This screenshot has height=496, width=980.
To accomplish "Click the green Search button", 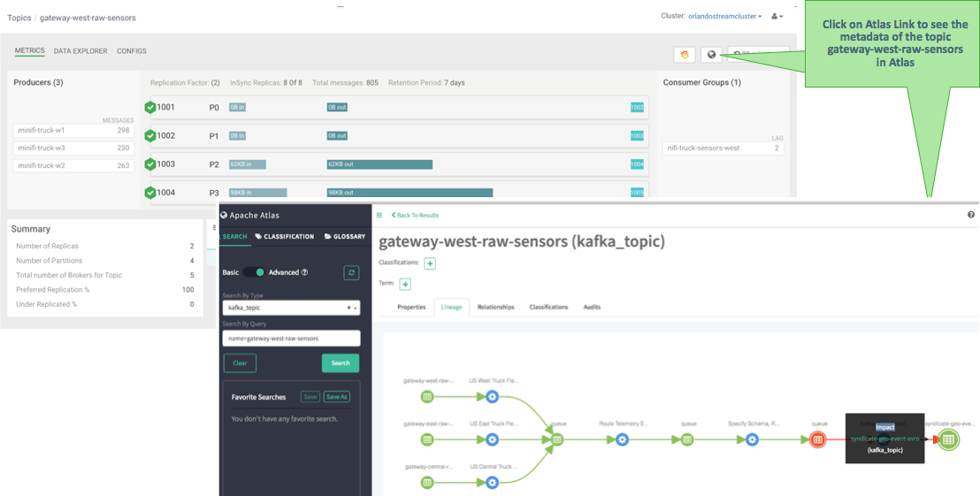I will [x=341, y=363].
